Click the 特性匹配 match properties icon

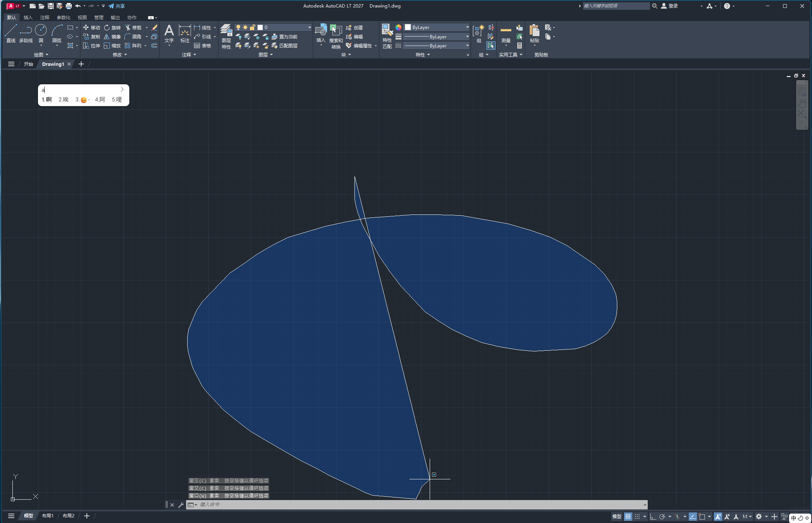point(387,36)
